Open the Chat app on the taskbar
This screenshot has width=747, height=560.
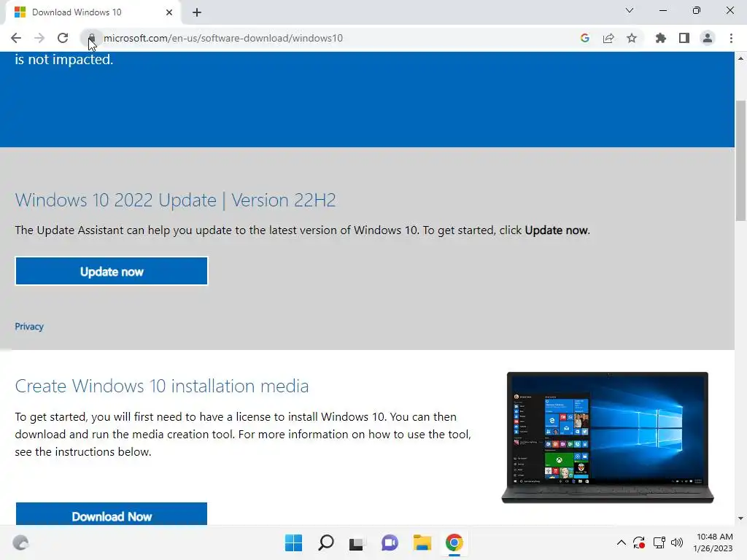390,542
